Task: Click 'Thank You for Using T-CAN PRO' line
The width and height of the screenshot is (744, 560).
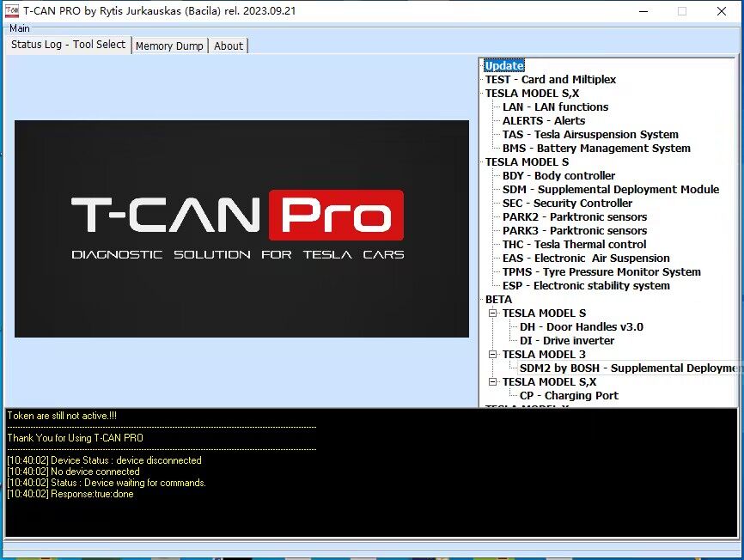Action: coord(75,438)
